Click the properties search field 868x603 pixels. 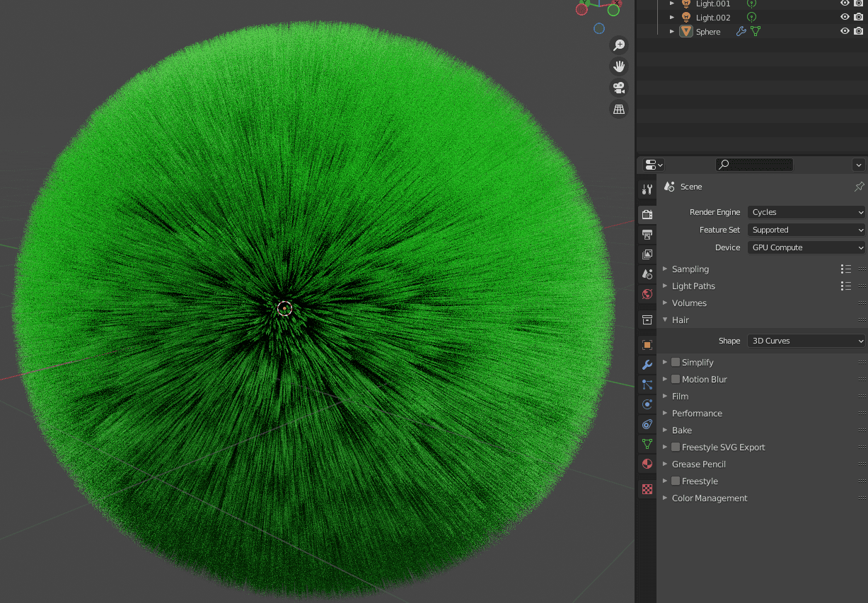point(754,164)
